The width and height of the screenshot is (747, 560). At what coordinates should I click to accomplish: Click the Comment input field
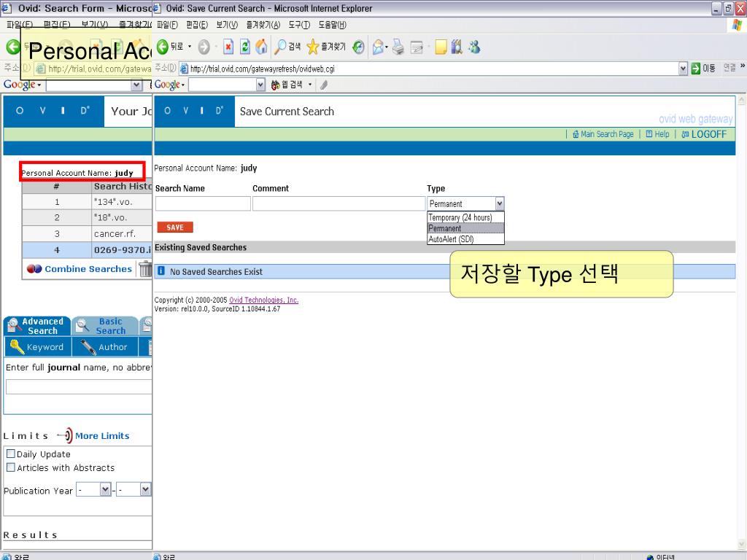(338, 204)
